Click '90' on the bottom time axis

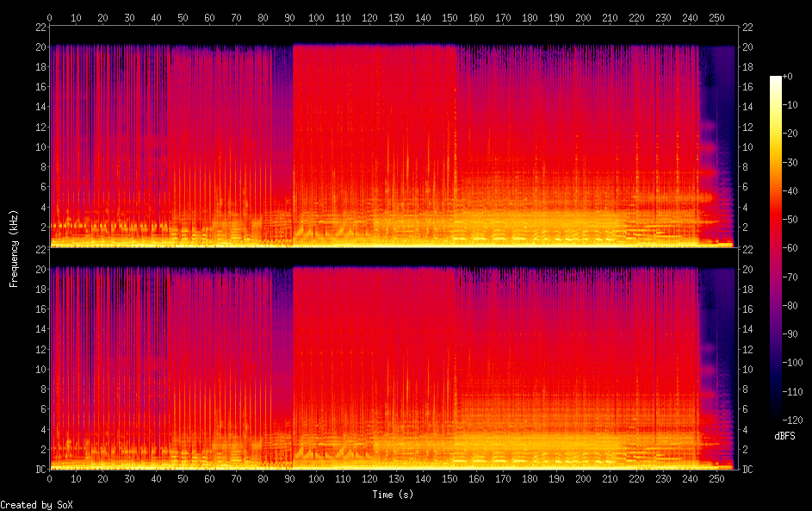[289, 479]
